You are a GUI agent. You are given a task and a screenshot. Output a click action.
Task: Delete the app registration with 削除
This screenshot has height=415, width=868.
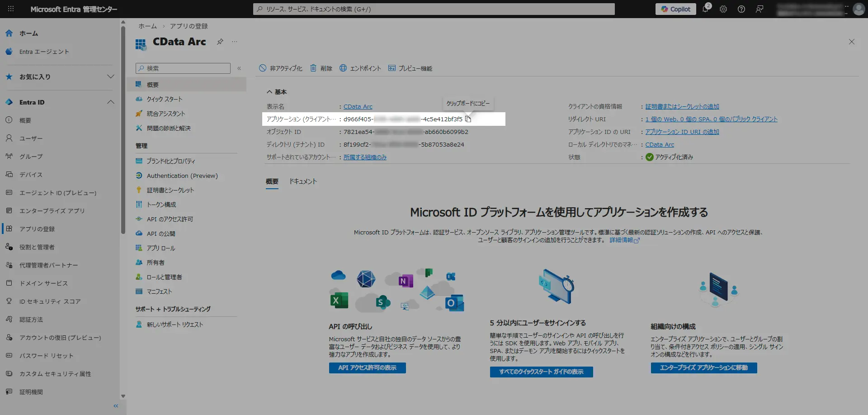[x=321, y=68]
